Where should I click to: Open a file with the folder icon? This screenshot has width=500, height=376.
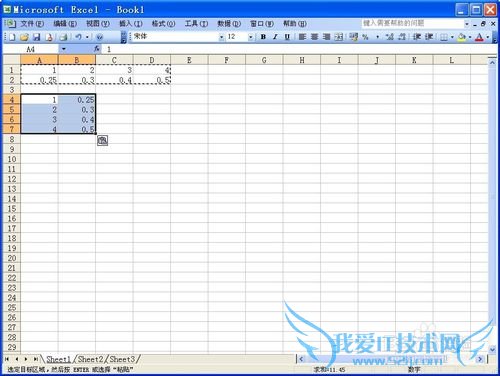pos(24,37)
